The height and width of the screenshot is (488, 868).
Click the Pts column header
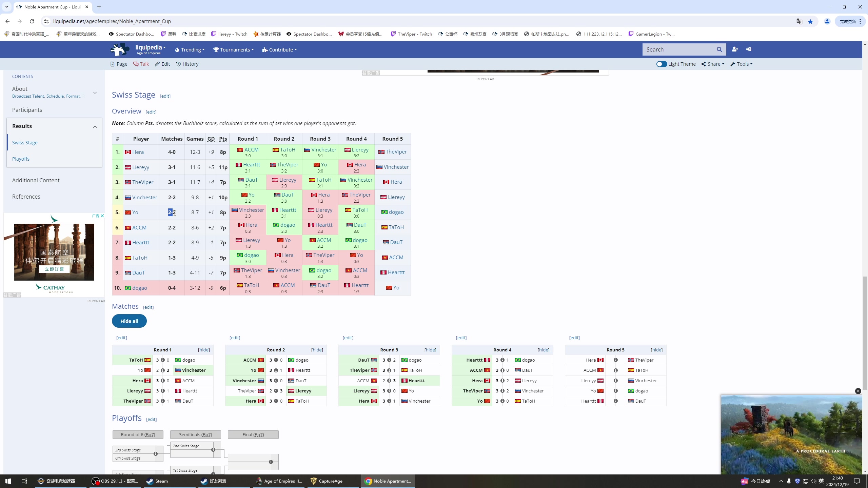point(223,139)
